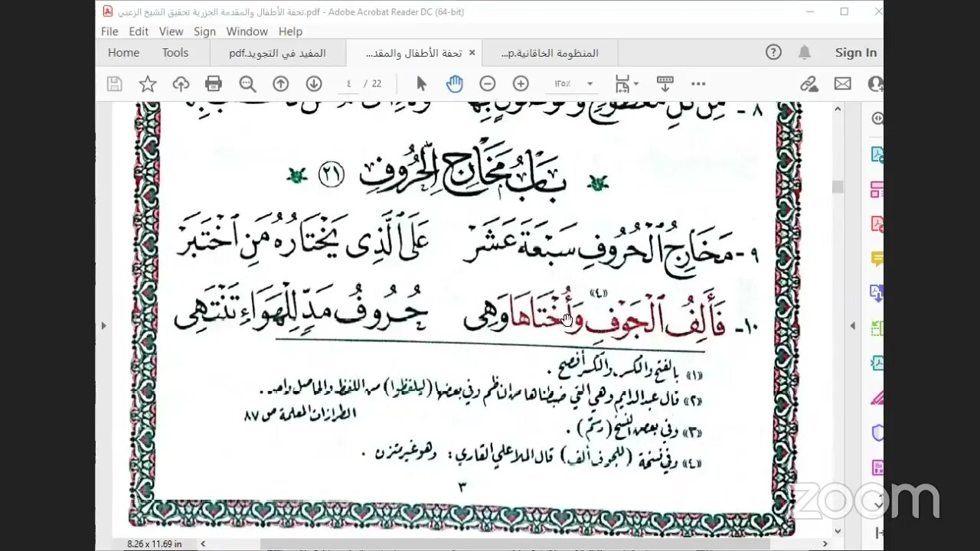Click the vertical scrollbar thumb
The height and width of the screenshot is (551, 980).
tap(838, 187)
